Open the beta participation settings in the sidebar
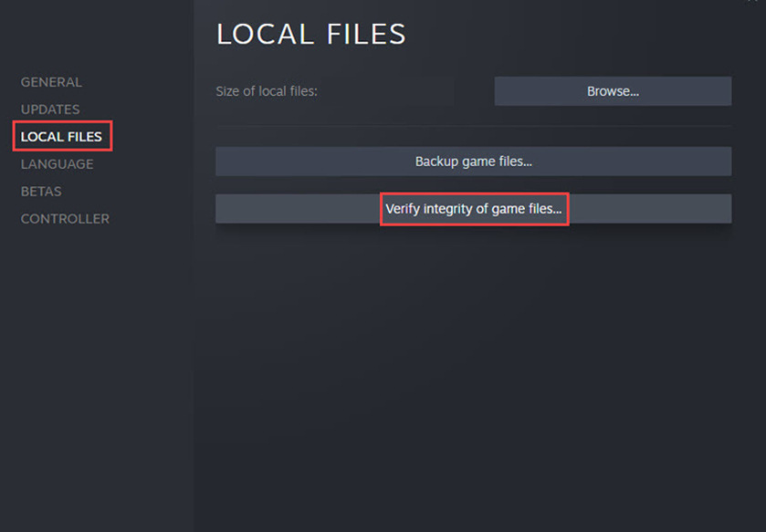 coord(41,192)
